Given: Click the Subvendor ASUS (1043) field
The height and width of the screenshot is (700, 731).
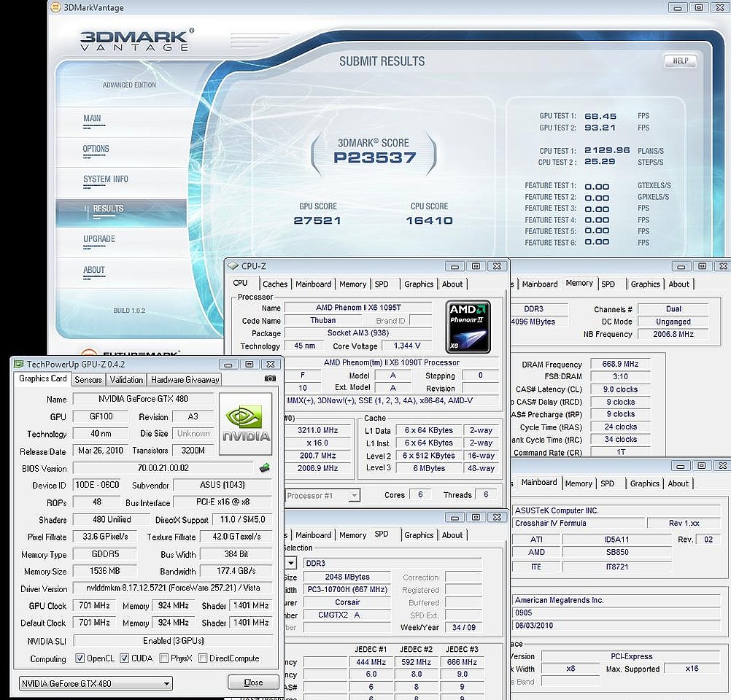Looking at the screenshot, I should coord(223,485).
